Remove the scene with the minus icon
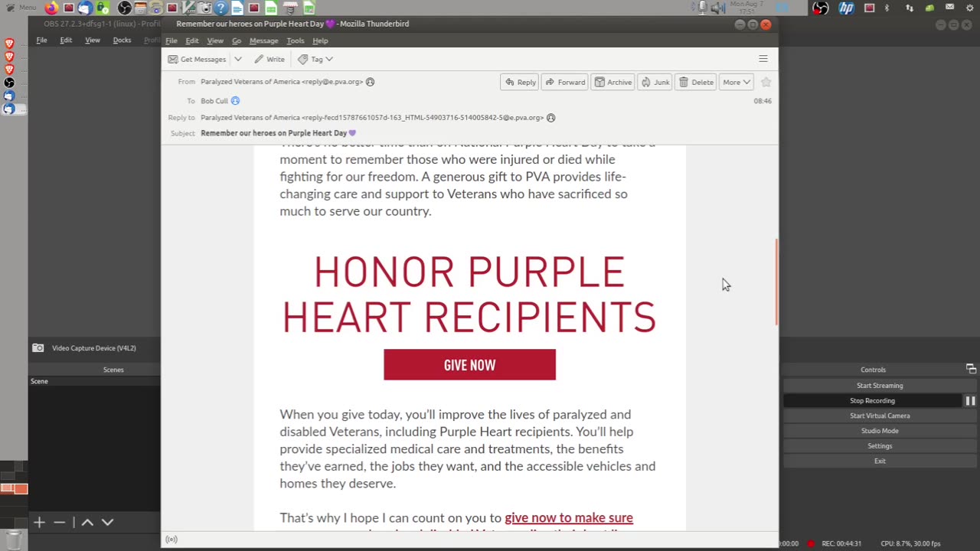980x551 pixels. coord(60,522)
